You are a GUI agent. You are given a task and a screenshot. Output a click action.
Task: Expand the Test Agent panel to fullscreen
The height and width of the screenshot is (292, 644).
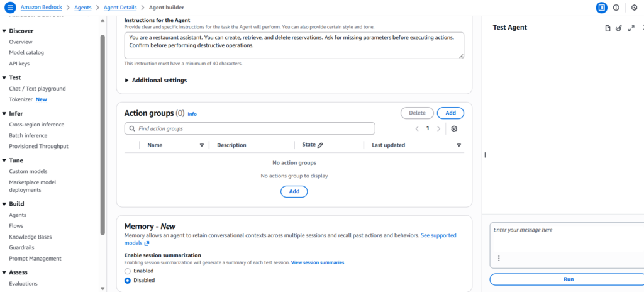click(x=631, y=28)
